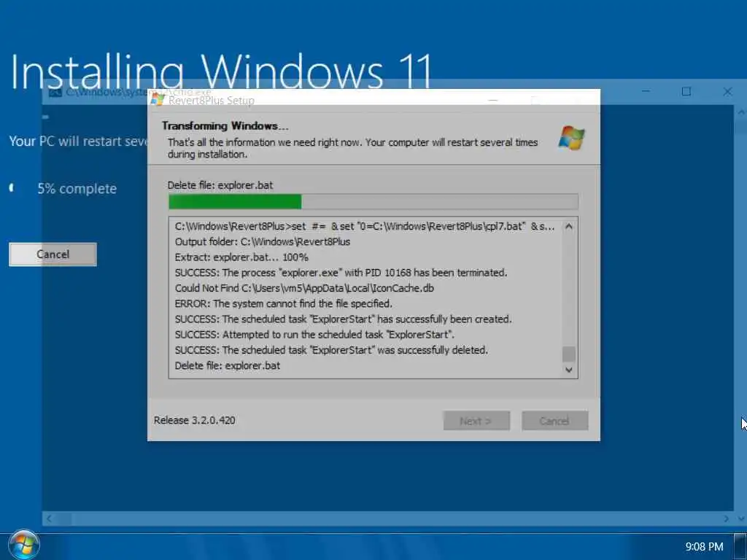
Task: Click the 'Transforming Windows...' heading
Action: tap(225, 125)
